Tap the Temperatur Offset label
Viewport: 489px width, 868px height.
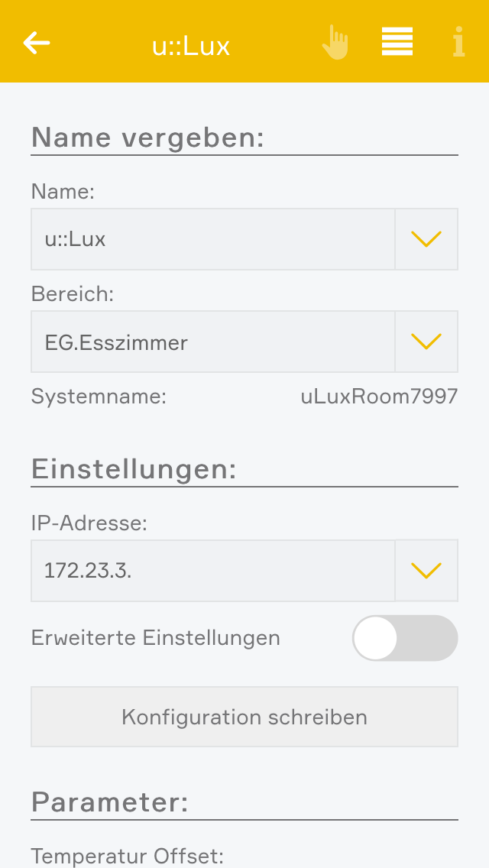click(x=126, y=856)
